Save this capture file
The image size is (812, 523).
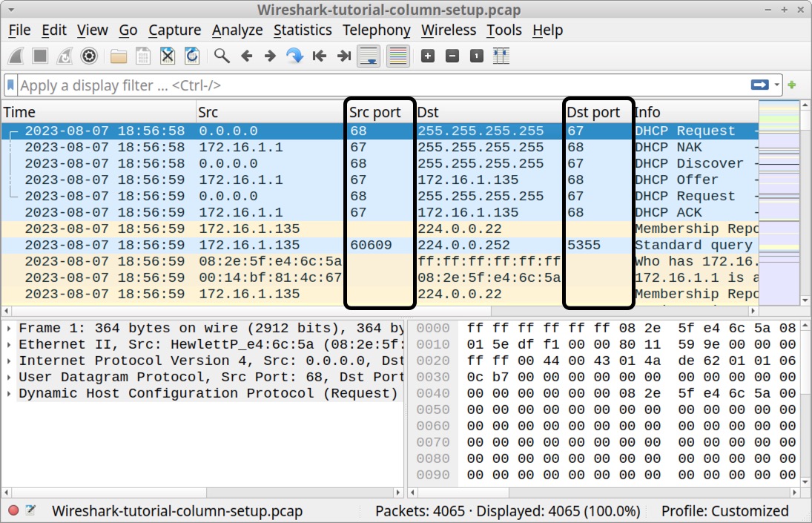click(x=143, y=56)
